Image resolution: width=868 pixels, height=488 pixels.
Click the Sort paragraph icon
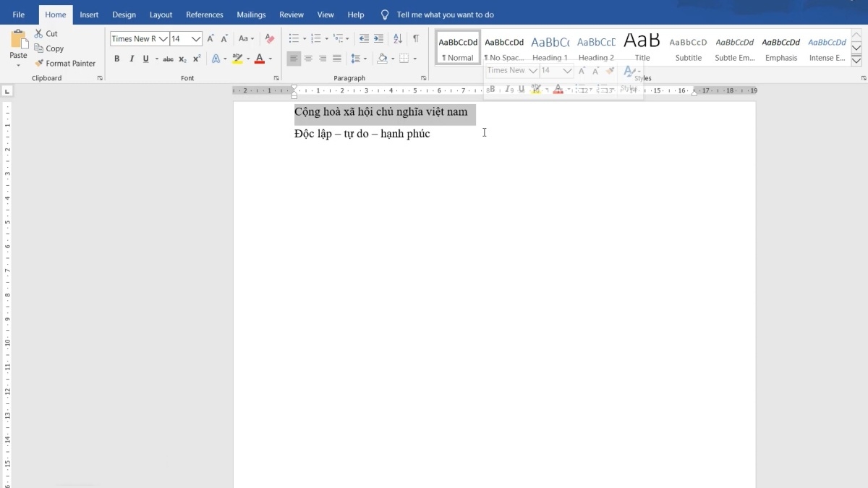[x=398, y=39]
